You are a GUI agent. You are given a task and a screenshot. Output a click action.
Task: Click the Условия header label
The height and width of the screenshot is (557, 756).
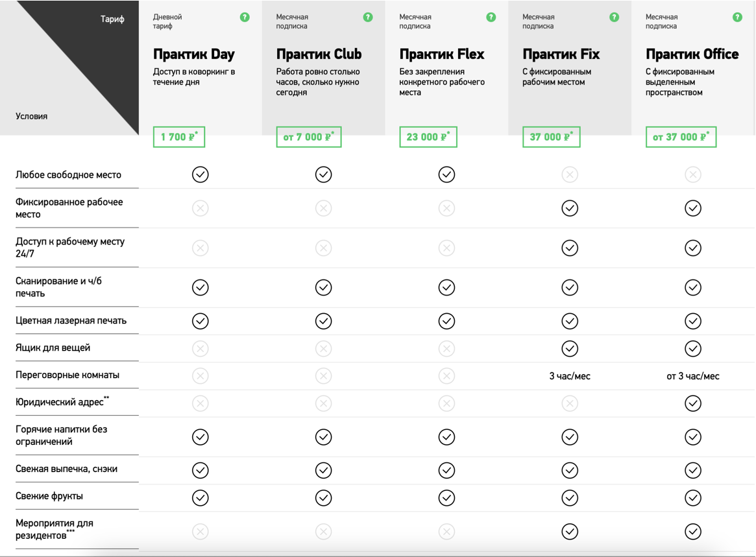[31, 116]
